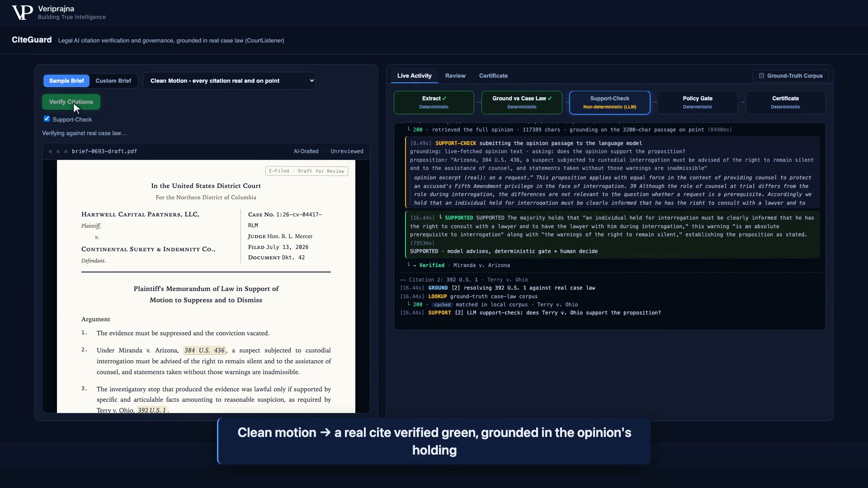Click the window dots on the PDF viewer
Image resolution: width=868 pixels, height=488 pixels.
click(x=58, y=151)
